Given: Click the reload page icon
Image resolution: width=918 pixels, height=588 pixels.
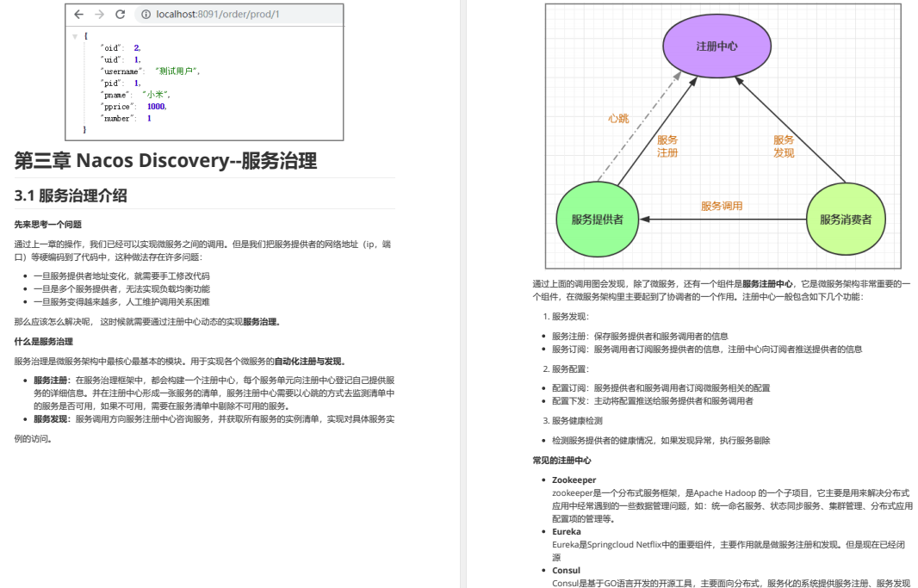Looking at the screenshot, I should tap(120, 15).
